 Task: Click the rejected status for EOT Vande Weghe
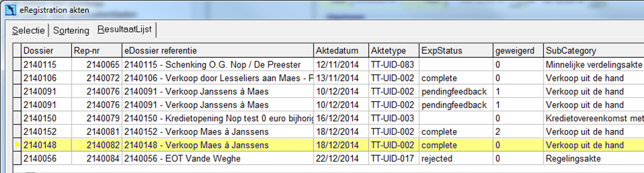coord(437,159)
